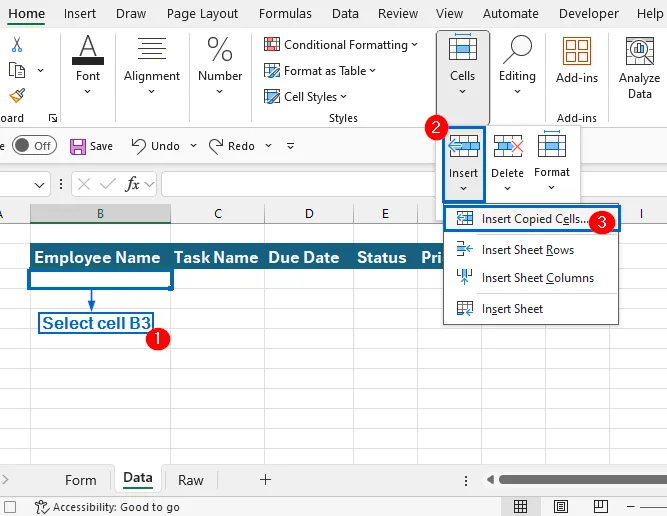The width and height of the screenshot is (667, 516).
Task: Add a new sheet with plus button
Action: tap(265, 480)
